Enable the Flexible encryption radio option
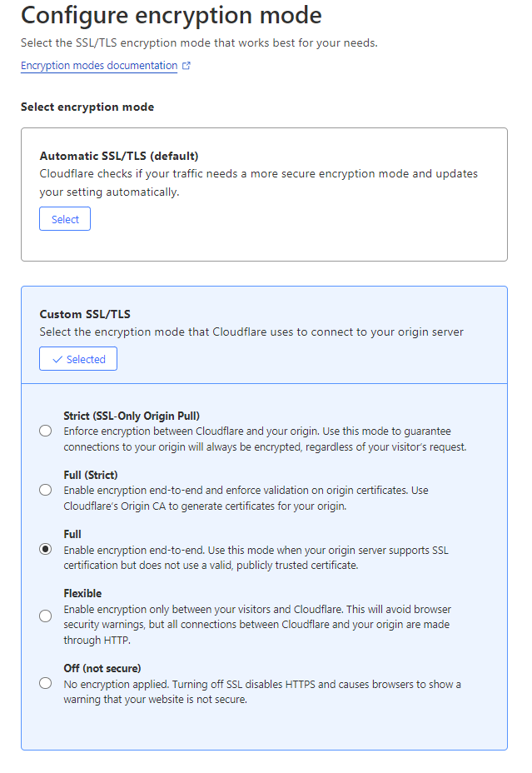Screen dimensions: 532x773 pyautogui.click(x=45, y=616)
